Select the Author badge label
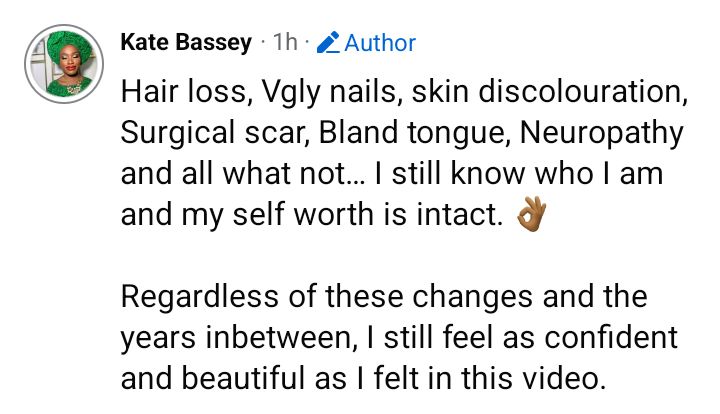This screenshot has width=720, height=414. (x=380, y=43)
